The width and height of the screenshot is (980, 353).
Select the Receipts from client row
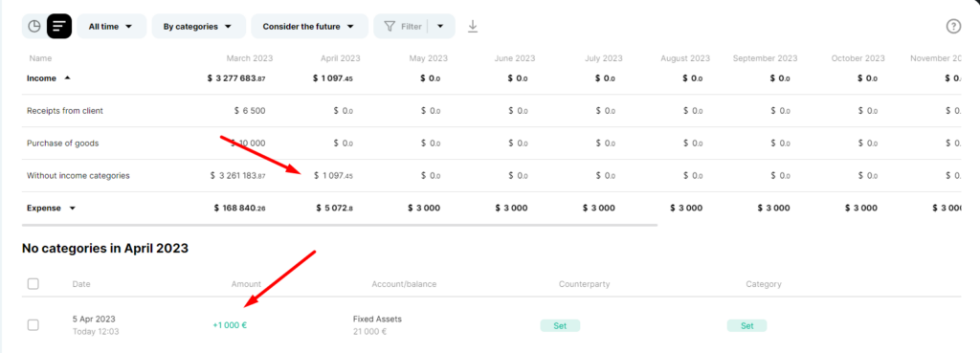[x=491, y=111]
